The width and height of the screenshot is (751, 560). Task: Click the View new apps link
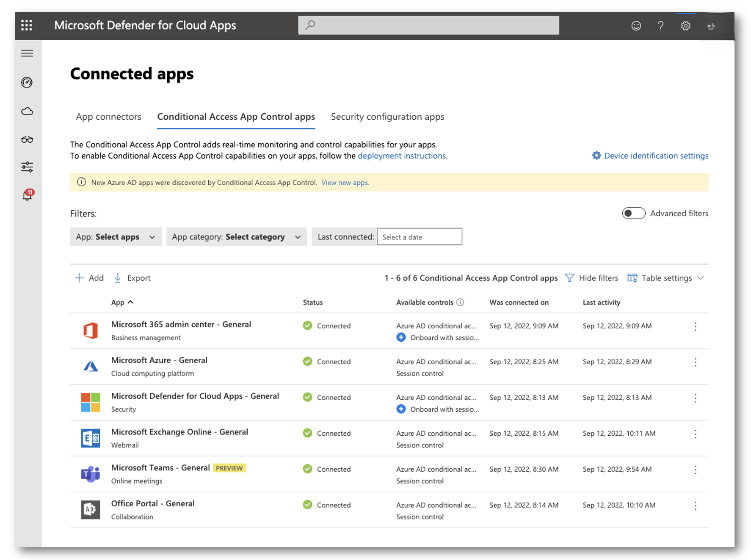click(x=345, y=183)
